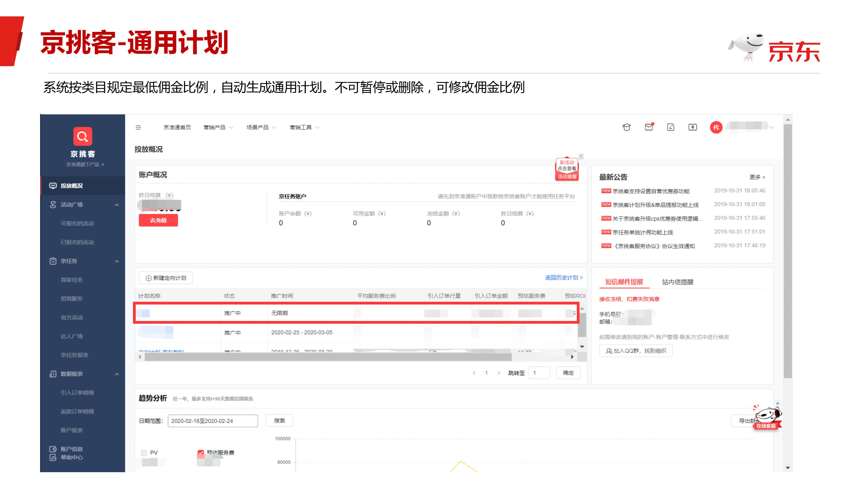Open 可报名的活动 in sidebar
The height and width of the screenshot is (488, 868).
(x=77, y=223)
